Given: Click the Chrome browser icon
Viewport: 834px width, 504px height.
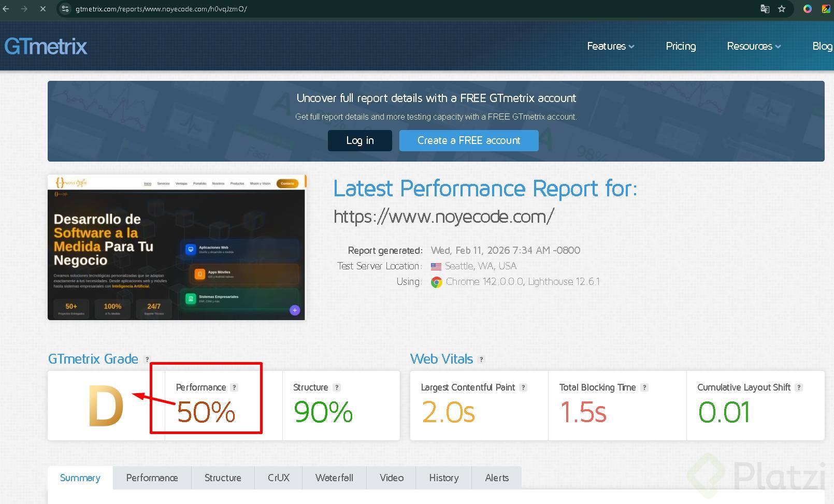Looking at the screenshot, I should click(x=437, y=282).
